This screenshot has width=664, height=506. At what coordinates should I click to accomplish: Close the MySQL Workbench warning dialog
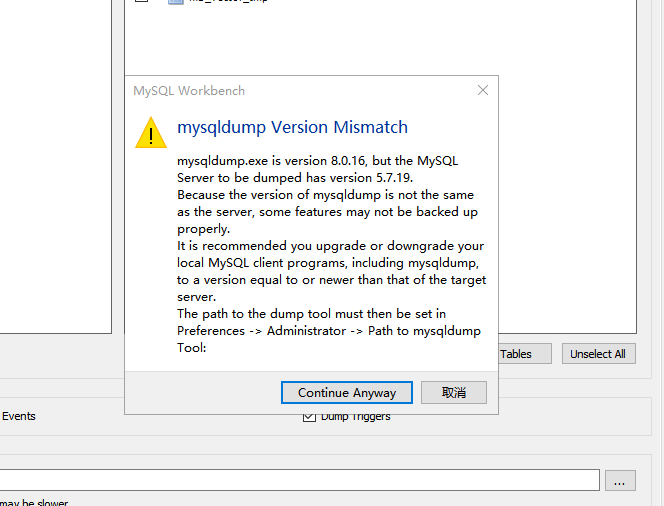pyautogui.click(x=483, y=90)
